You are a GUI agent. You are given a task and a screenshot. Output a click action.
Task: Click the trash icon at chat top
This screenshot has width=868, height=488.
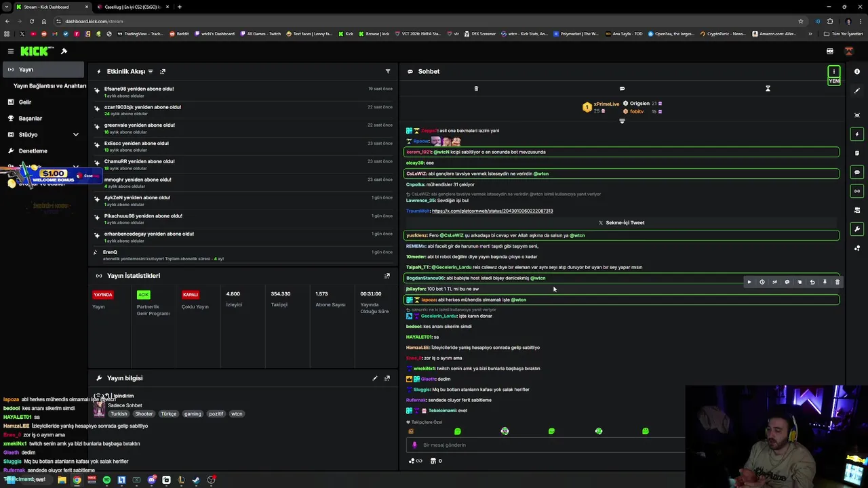tap(476, 88)
